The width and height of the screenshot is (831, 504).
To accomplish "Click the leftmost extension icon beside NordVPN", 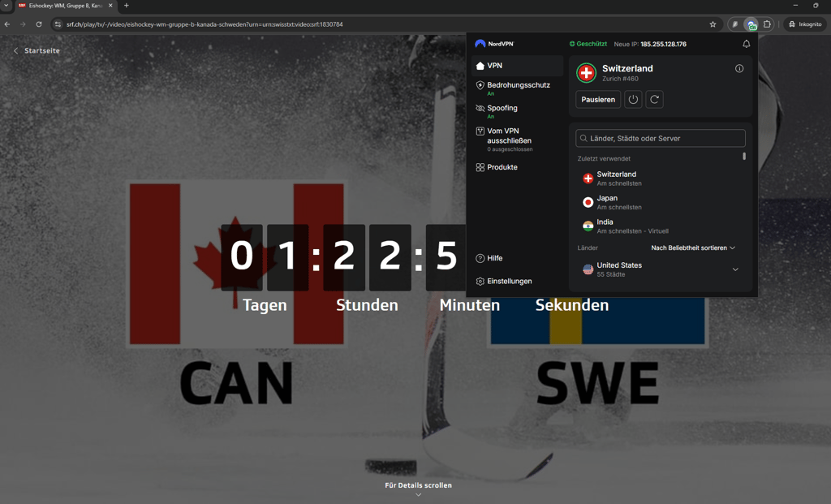I will (x=734, y=24).
